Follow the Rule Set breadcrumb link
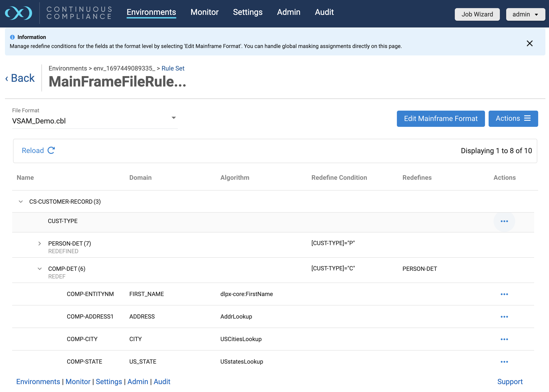This screenshot has height=392, width=549. click(x=173, y=68)
